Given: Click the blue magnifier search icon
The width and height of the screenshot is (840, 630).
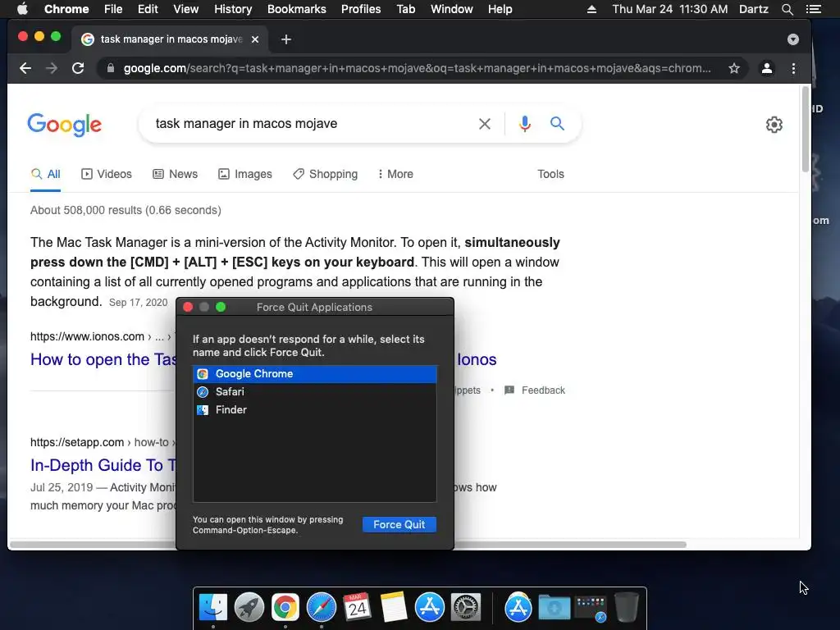Looking at the screenshot, I should coord(557,124).
